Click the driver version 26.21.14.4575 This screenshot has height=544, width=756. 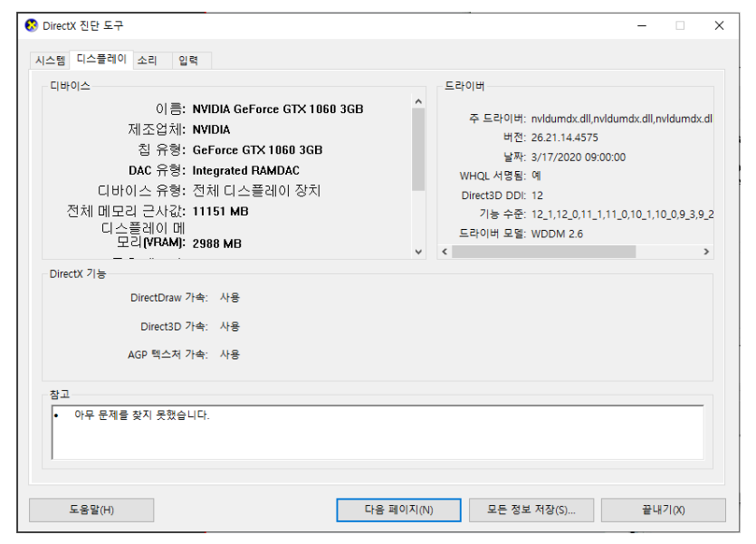pos(565,138)
